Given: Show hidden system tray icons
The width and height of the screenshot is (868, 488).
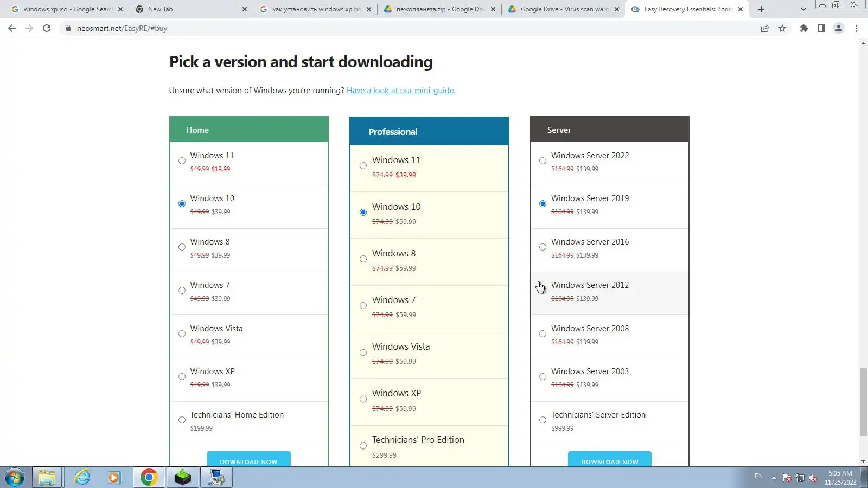Looking at the screenshot, I should pyautogui.click(x=774, y=478).
